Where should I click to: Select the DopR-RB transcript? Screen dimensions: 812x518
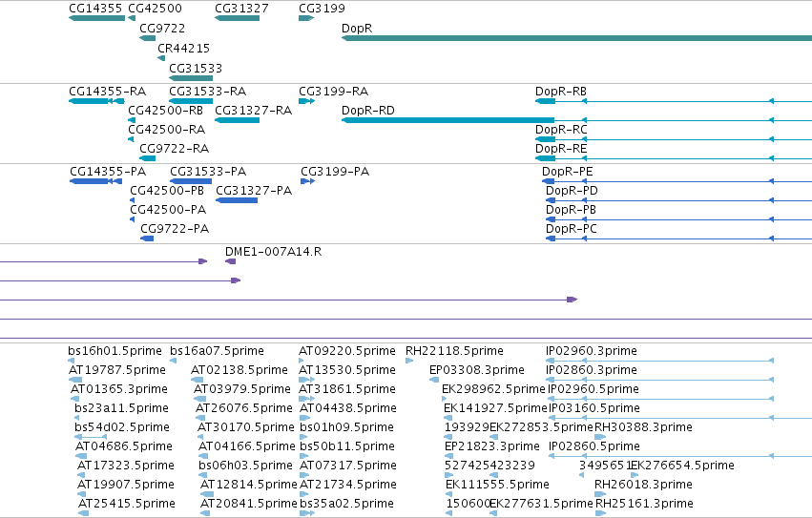674,101
